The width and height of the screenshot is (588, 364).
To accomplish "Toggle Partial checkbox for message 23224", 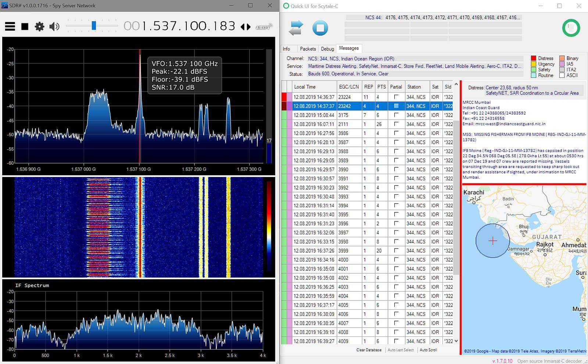I will pyautogui.click(x=396, y=97).
